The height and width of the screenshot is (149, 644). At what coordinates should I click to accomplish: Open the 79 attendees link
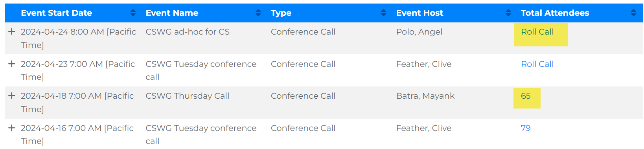tap(526, 128)
